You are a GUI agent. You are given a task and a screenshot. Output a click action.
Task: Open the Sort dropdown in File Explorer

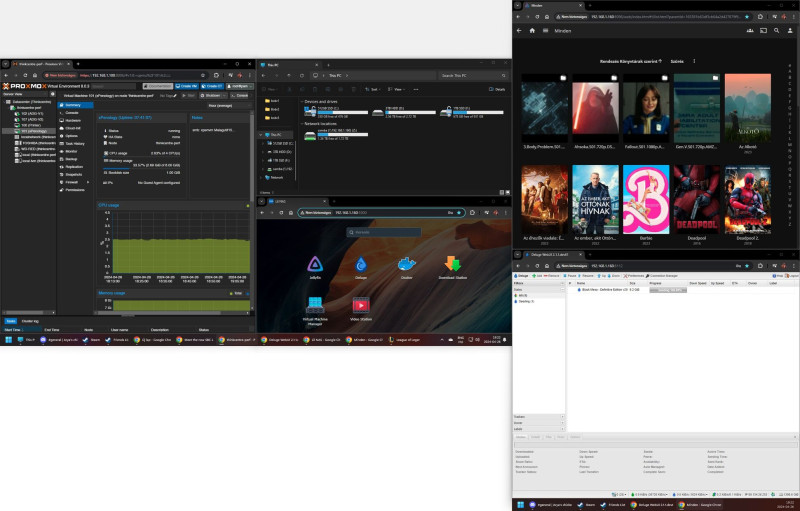click(373, 89)
